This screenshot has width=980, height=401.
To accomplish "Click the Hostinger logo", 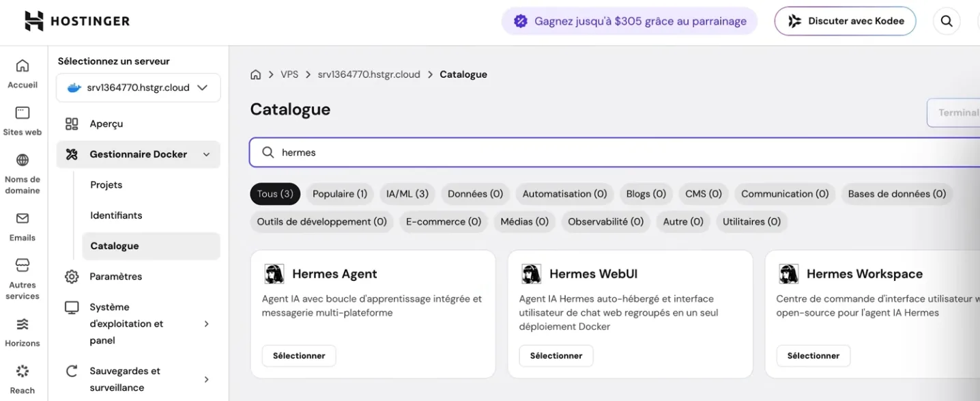I will coord(77,21).
